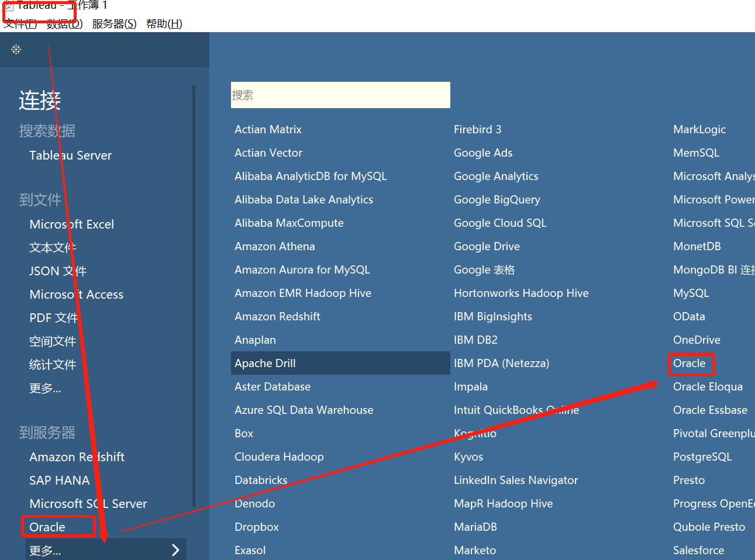Screen dimensions: 755x560
Task: Select Amazon Athena connector
Action: click(x=275, y=246)
